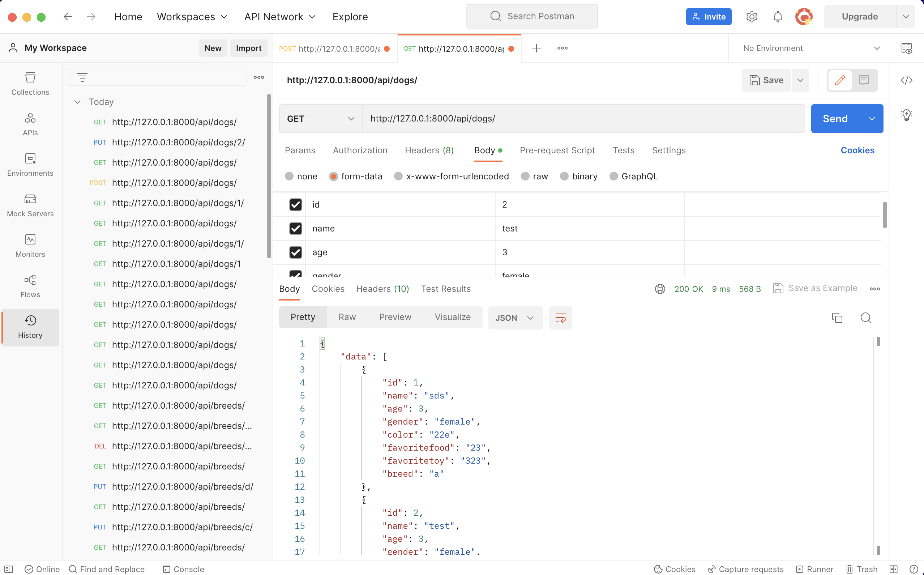Open the notifications bell
The image size is (924, 575).
point(778,17)
